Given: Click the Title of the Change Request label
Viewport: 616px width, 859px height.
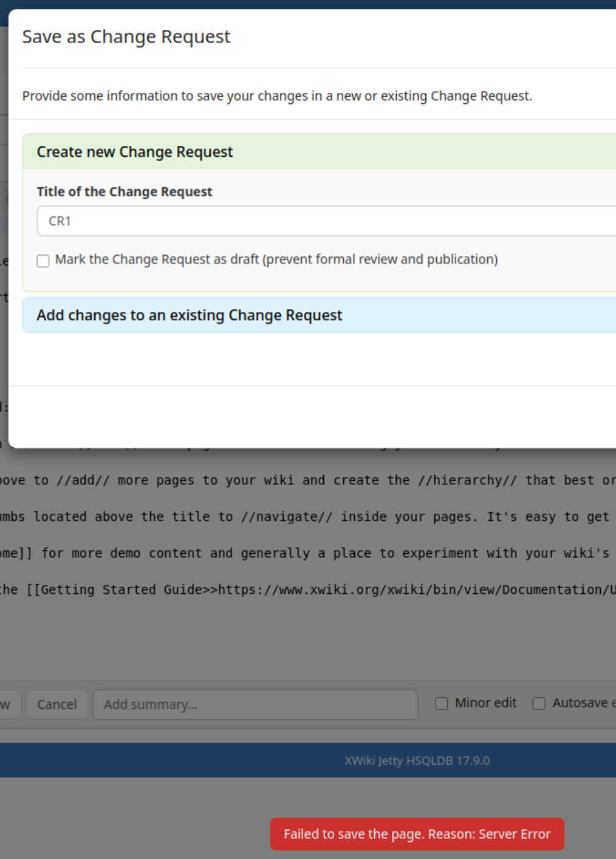Looking at the screenshot, I should [125, 191].
